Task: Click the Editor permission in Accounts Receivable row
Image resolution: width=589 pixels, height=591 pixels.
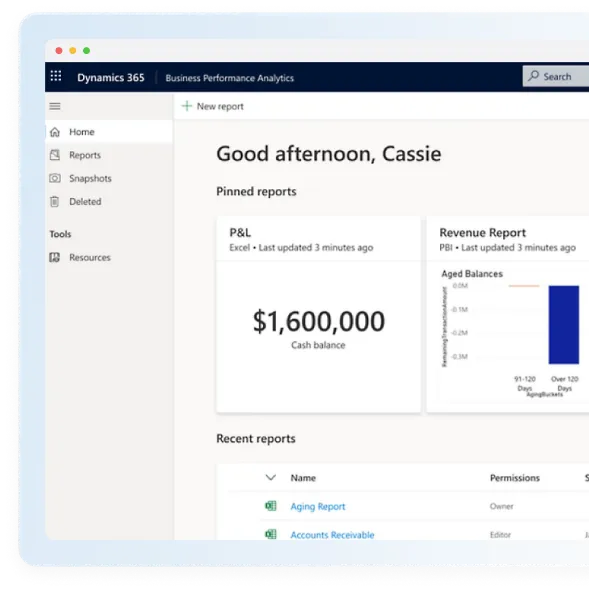Action: point(500,535)
